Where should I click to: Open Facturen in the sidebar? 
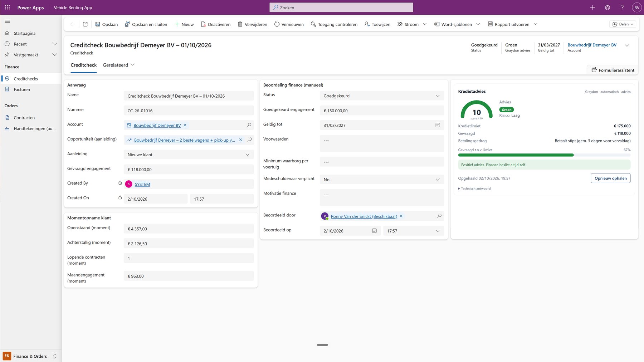tap(31, 89)
